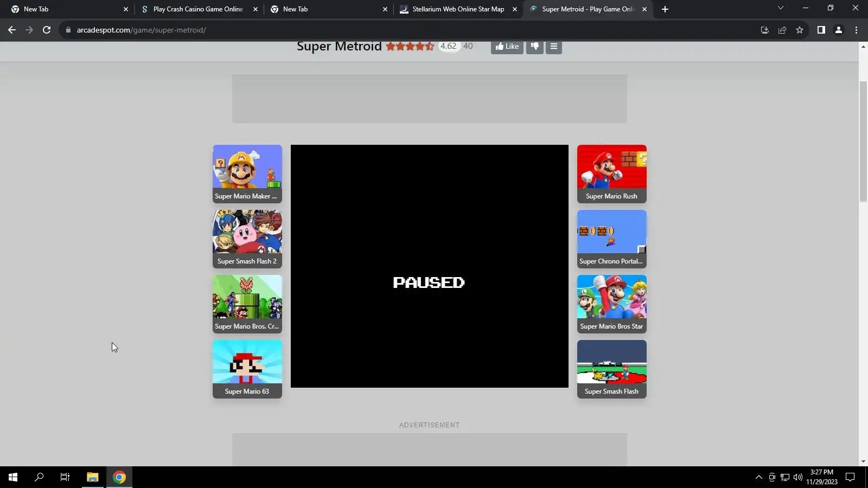Reload the current page
Screen dimensions: 868x488
(x=47, y=30)
